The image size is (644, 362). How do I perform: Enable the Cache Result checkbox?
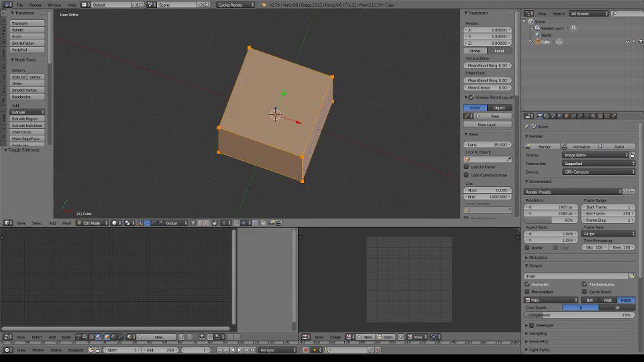585,292
